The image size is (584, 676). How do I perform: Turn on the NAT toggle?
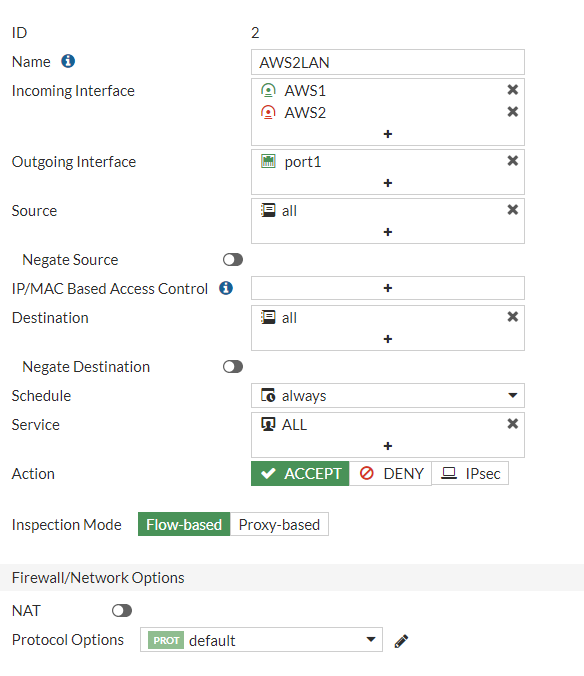(122, 610)
